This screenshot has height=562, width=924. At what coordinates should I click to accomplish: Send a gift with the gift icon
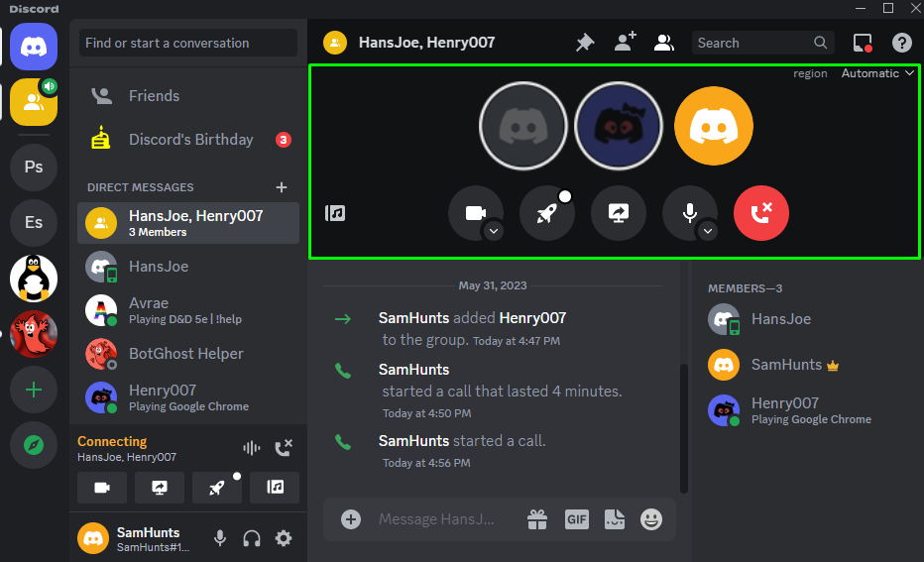pyautogui.click(x=536, y=519)
